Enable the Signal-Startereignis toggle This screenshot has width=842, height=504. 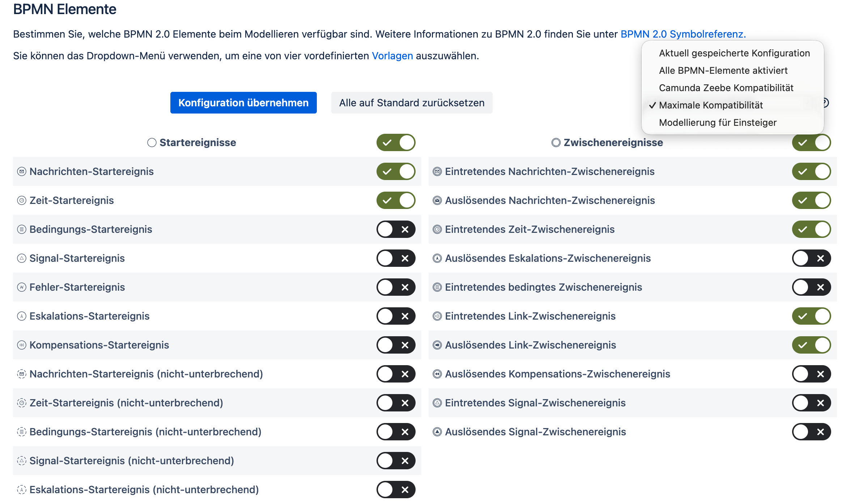point(396,258)
